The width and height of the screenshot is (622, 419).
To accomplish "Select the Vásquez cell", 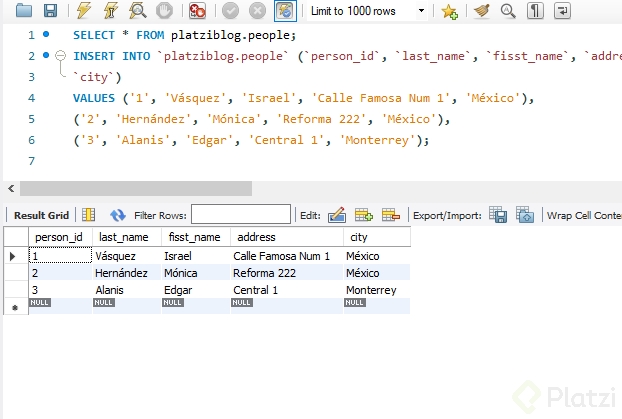I will [127, 256].
